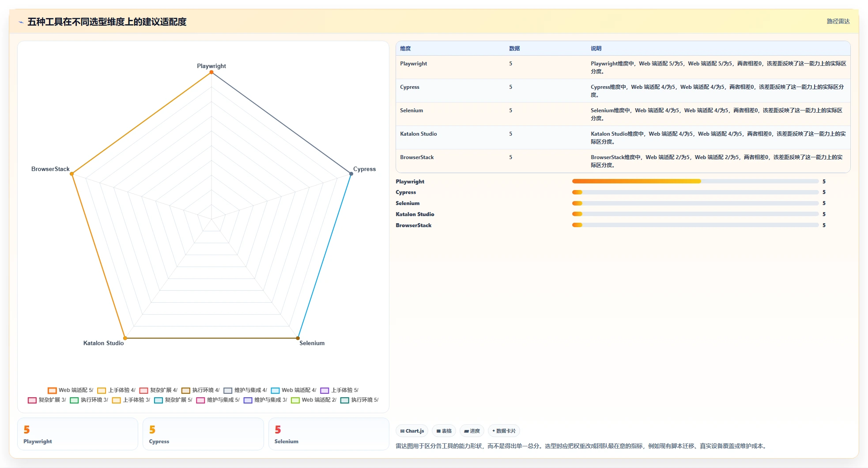The width and height of the screenshot is (868, 468).
Task: Toggle the '上手体验 3/' legend item
Action: pos(131,400)
